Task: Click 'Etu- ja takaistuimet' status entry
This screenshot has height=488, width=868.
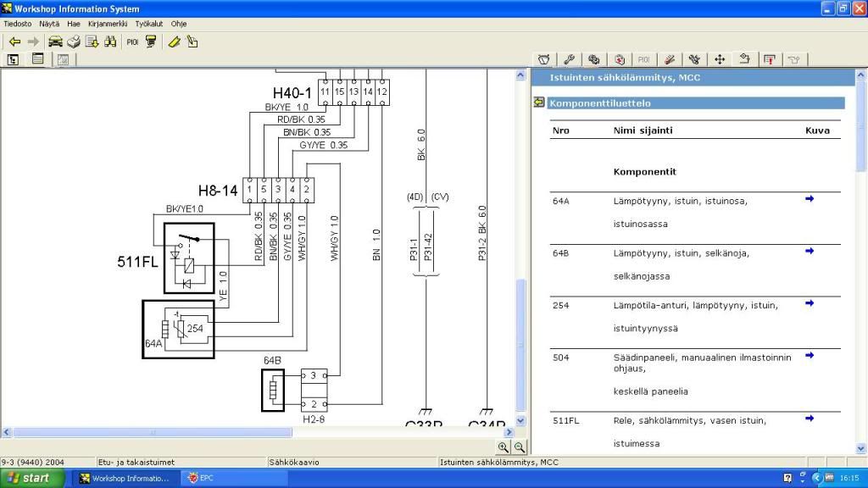Action: coord(136,462)
